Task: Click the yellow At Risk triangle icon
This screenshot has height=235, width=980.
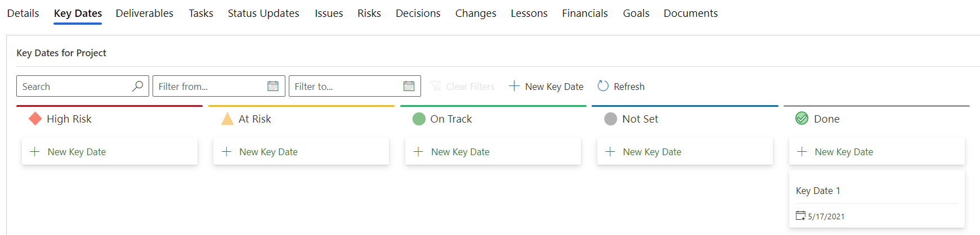Action: [227, 119]
